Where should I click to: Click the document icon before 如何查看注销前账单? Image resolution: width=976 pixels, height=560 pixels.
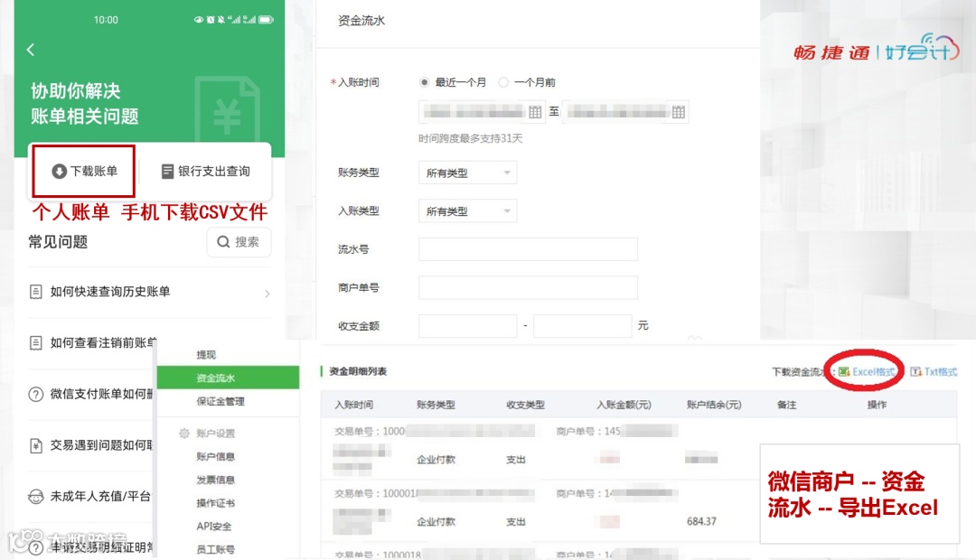click(x=36, y=343)
